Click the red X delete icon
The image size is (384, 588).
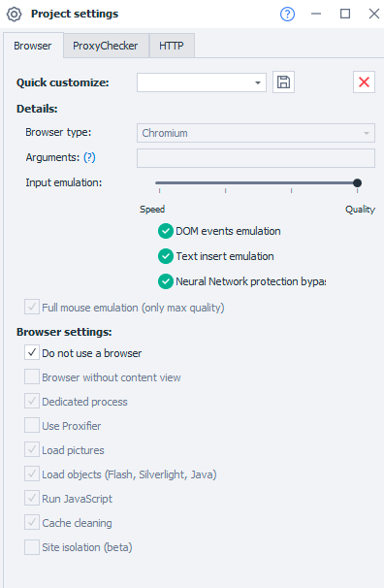pyautogui.click(x=364, y=82)
